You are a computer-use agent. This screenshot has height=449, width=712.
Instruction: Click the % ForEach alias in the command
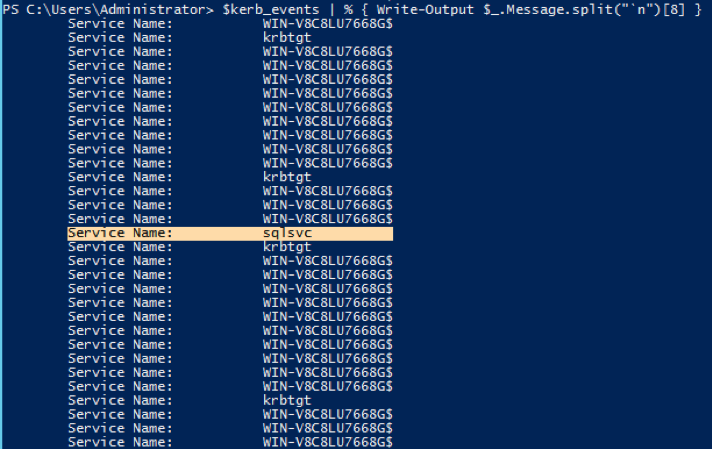(x=348, y=10)
